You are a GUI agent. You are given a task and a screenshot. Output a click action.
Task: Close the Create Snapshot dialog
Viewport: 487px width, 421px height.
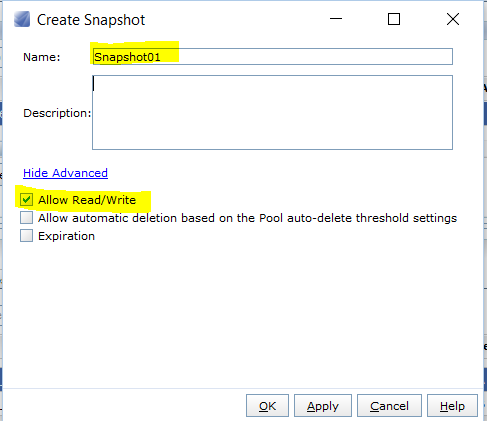pyautogui.click(x=453, y=19)
